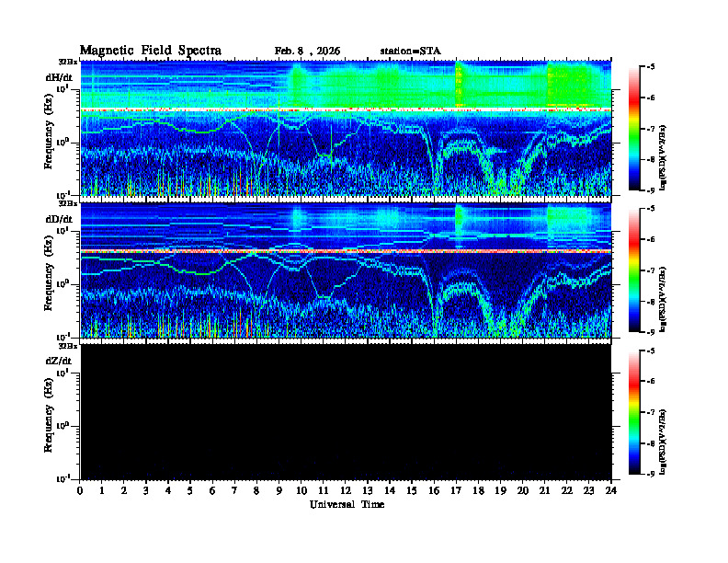The height and width of the screenshot is (563, 728).
Task: Click the dH/dt spectrogram plot area
Action: 346,128
